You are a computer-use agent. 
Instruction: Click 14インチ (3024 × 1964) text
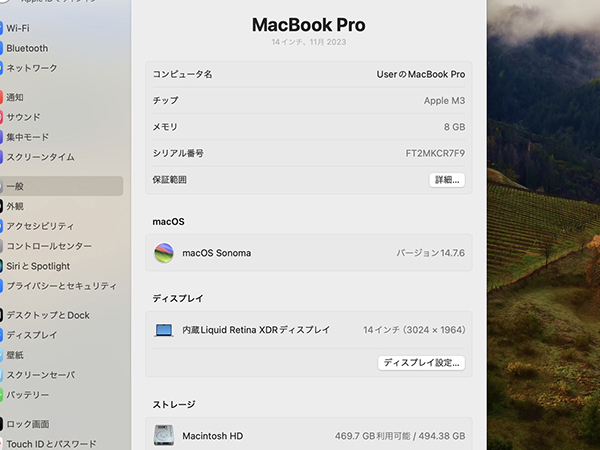point(414,330)
